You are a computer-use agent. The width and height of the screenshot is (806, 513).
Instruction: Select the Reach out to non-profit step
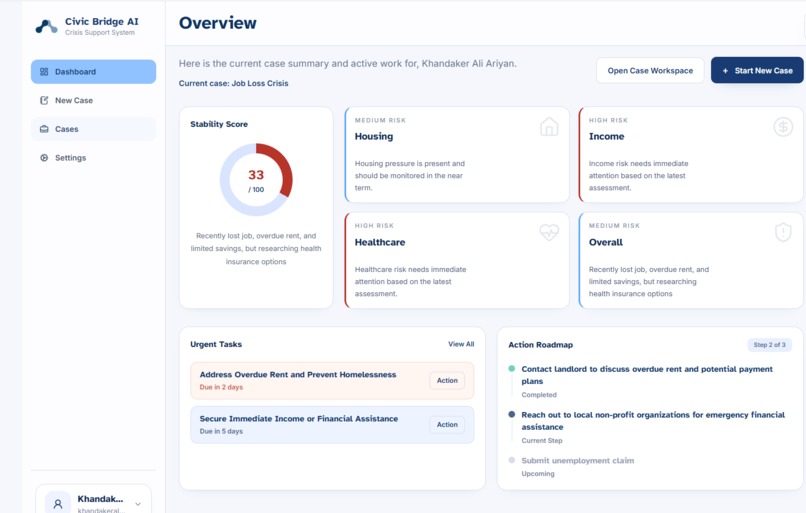[653, 421]
